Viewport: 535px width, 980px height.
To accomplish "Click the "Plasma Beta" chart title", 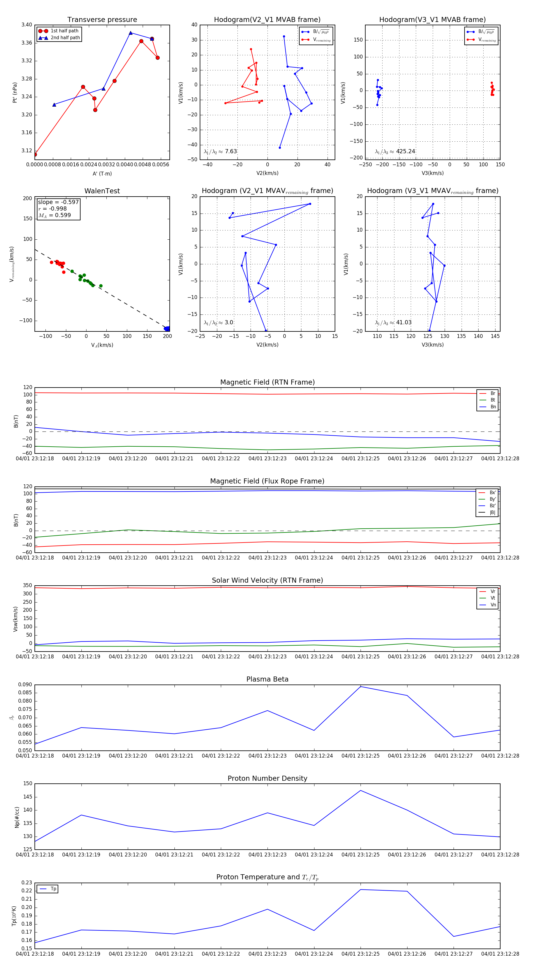I will [267, 679].
